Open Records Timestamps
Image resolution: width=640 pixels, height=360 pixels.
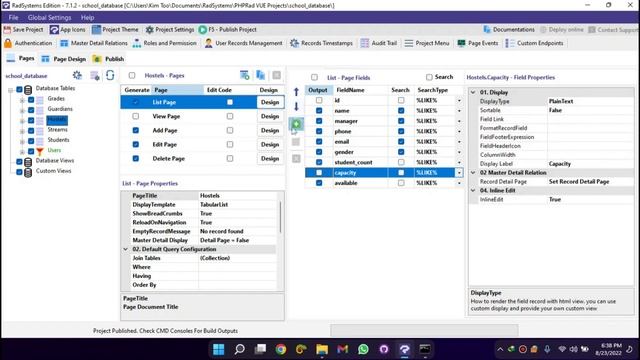(321, 43)
